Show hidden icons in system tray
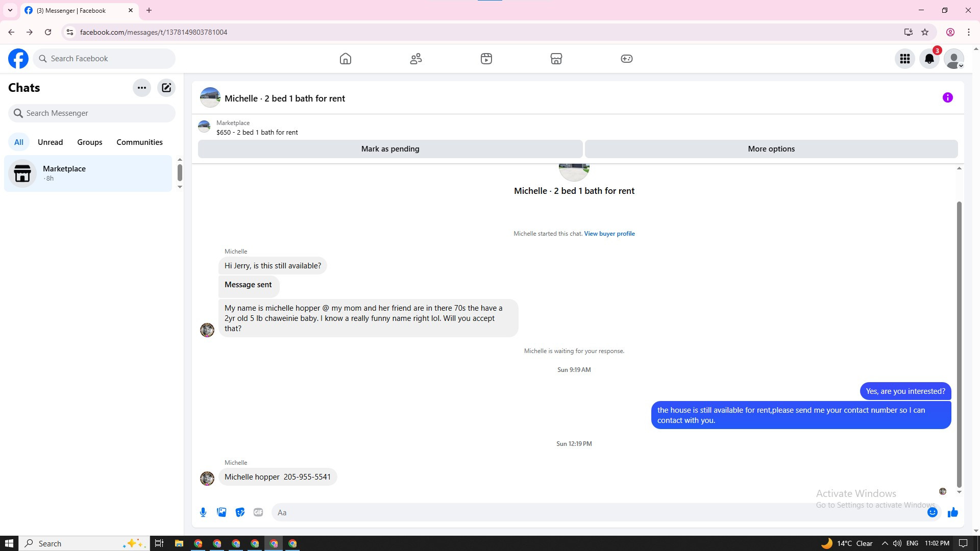 coord(885,543)
